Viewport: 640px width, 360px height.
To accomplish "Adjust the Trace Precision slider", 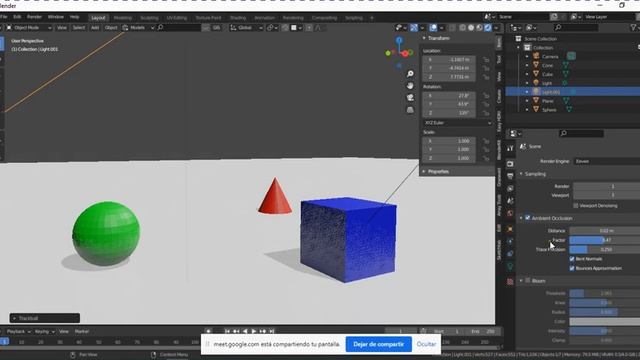I will (604, 249).
